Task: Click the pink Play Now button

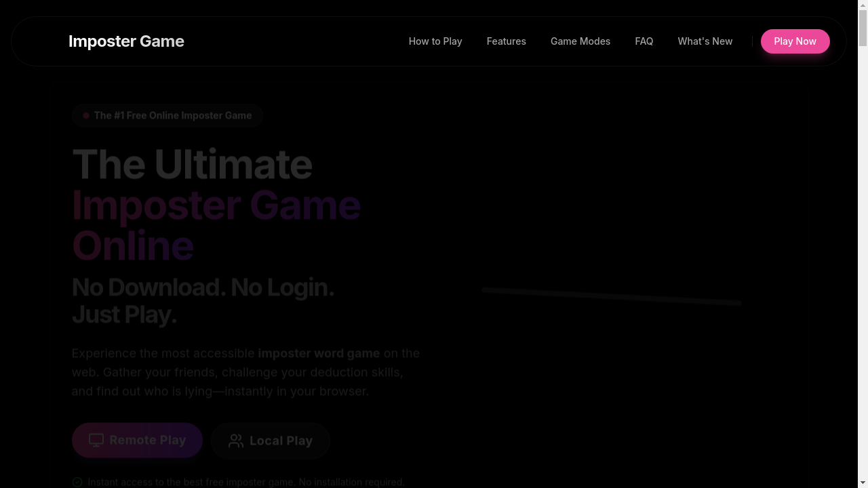Action: 795,41
